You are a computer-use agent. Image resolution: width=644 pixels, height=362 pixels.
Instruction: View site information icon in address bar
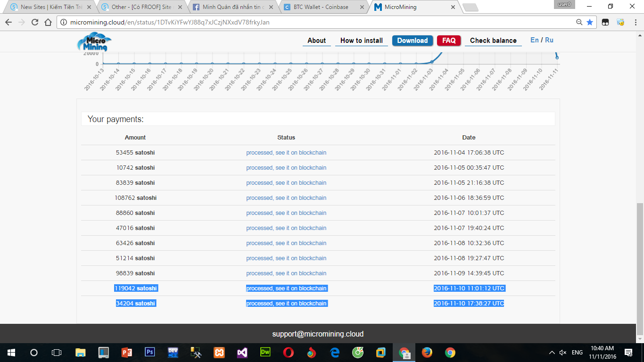(x=64, y=22)
